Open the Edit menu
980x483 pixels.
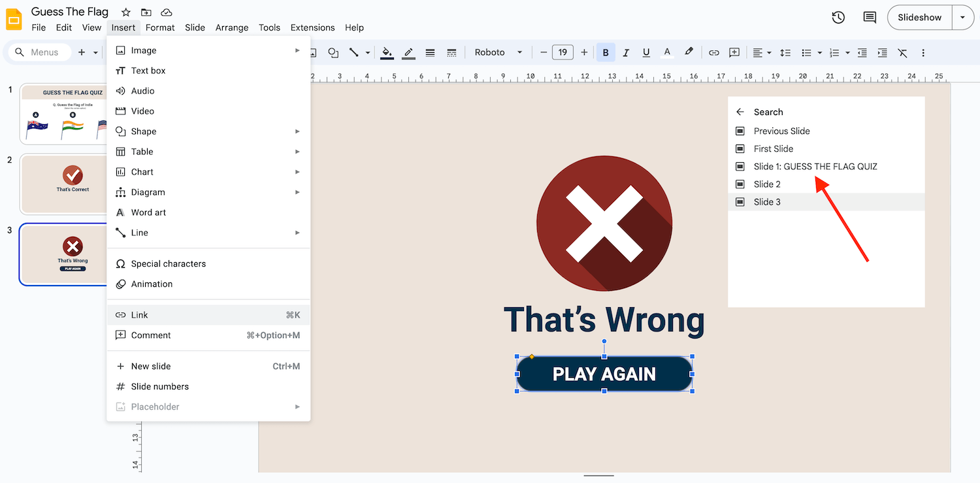[x=64, y=27]
